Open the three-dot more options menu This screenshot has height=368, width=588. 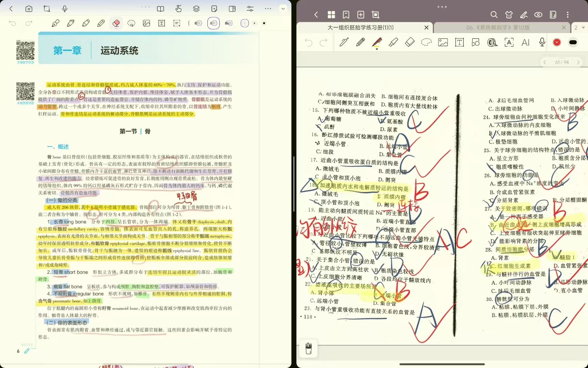[567, 15]
